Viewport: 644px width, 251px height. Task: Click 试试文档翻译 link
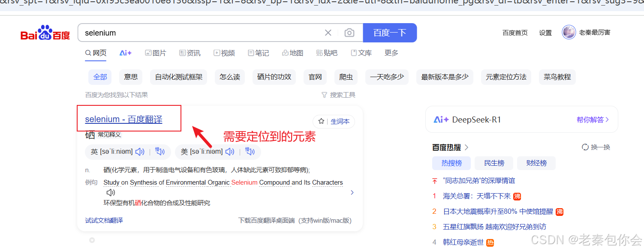point(104,221)
